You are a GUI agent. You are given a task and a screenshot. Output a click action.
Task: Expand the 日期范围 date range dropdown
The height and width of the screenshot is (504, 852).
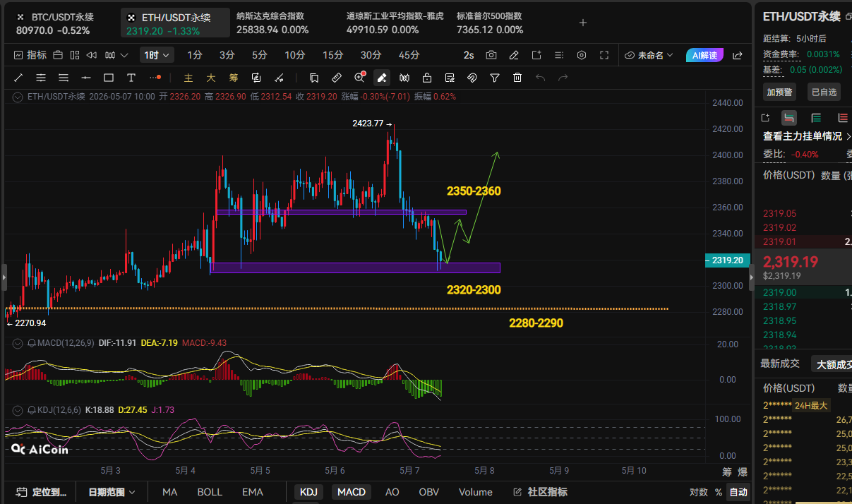click(112, 492)
